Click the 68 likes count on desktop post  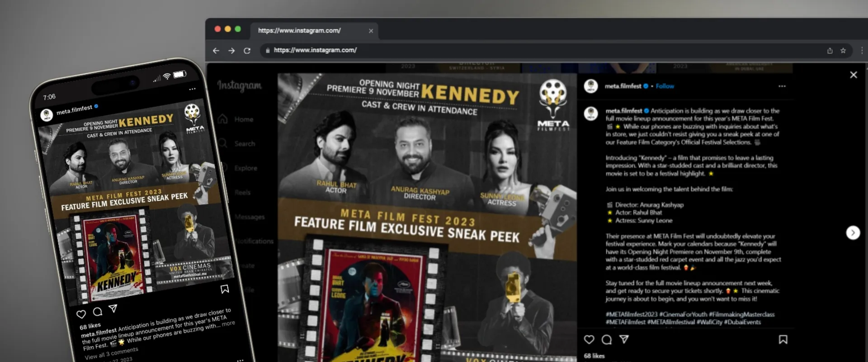coord(594,356)
